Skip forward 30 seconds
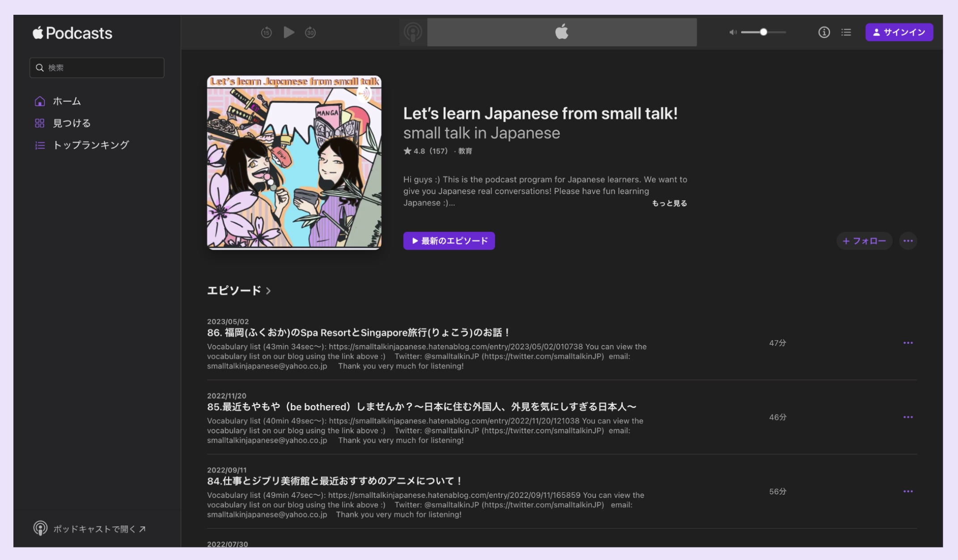This screenshot has width=958, height=560. tap(310, 32)
